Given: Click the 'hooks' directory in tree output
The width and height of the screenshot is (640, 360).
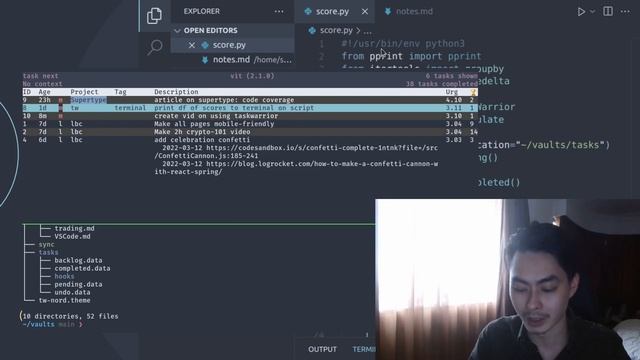Looking at the screenshot, I should pos(64,276).
